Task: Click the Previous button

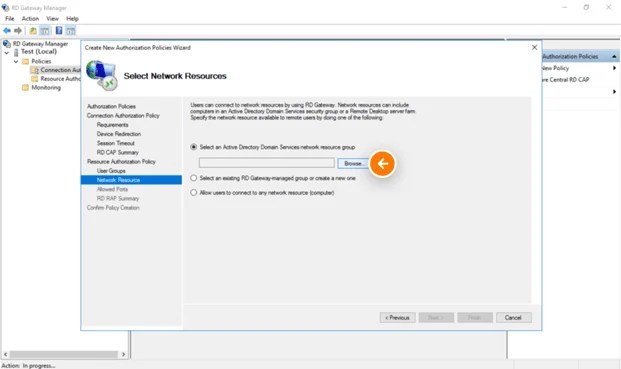Action: (398, 318)
